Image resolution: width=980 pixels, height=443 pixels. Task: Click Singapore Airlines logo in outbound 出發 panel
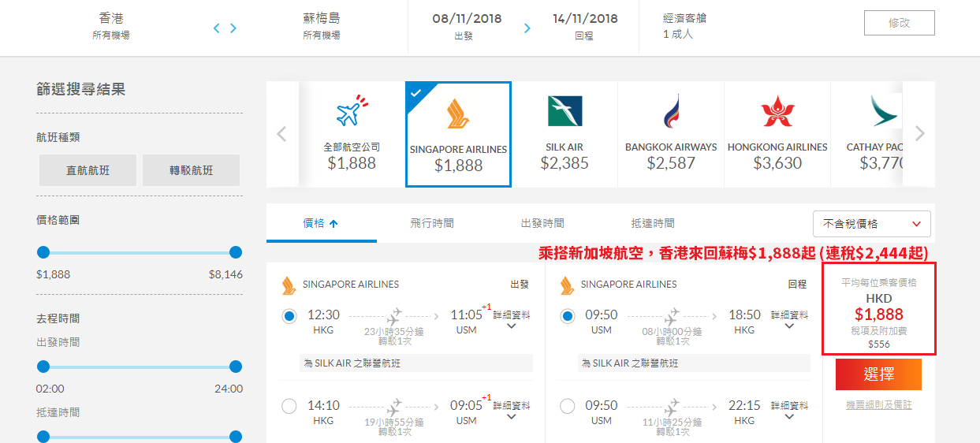pos(289,285)
